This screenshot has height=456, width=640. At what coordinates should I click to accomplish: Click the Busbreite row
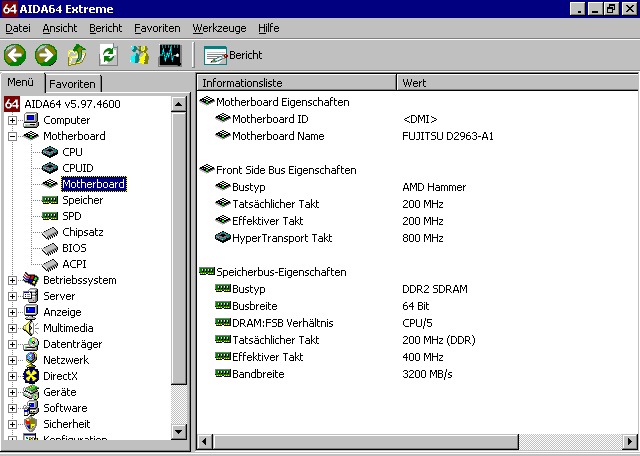(x=417, y=306)
